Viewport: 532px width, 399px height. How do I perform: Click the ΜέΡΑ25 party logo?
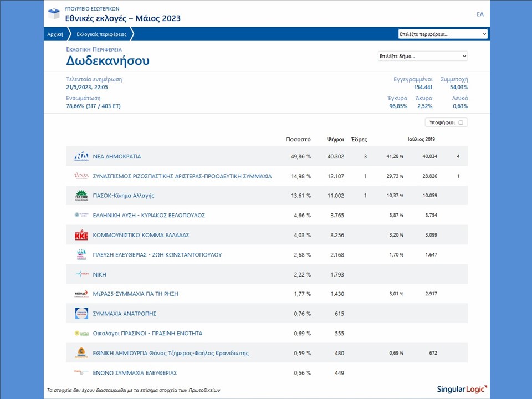[81, 294]
